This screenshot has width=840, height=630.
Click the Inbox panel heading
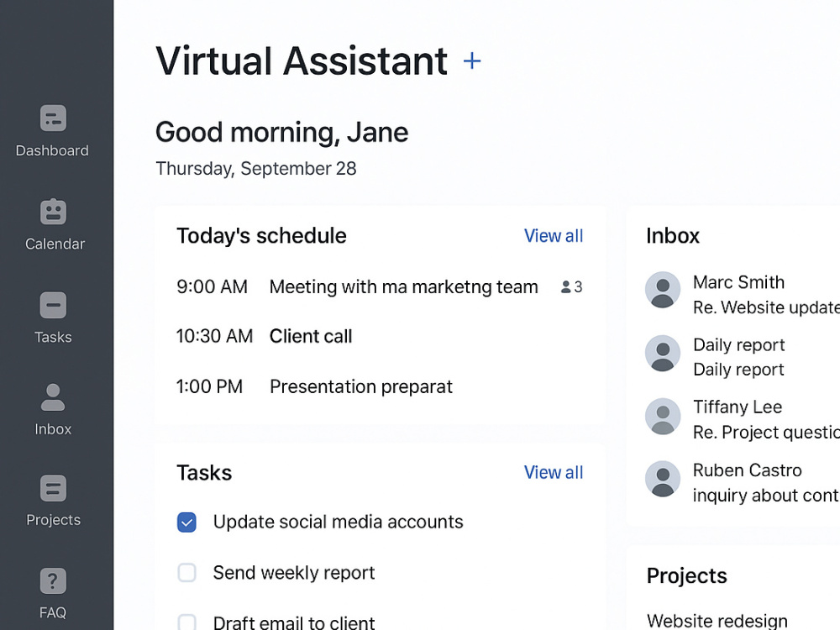coord(673,236)
